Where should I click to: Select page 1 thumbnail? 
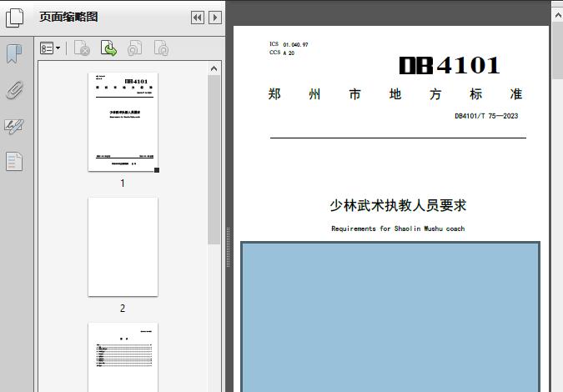point(123,122)
